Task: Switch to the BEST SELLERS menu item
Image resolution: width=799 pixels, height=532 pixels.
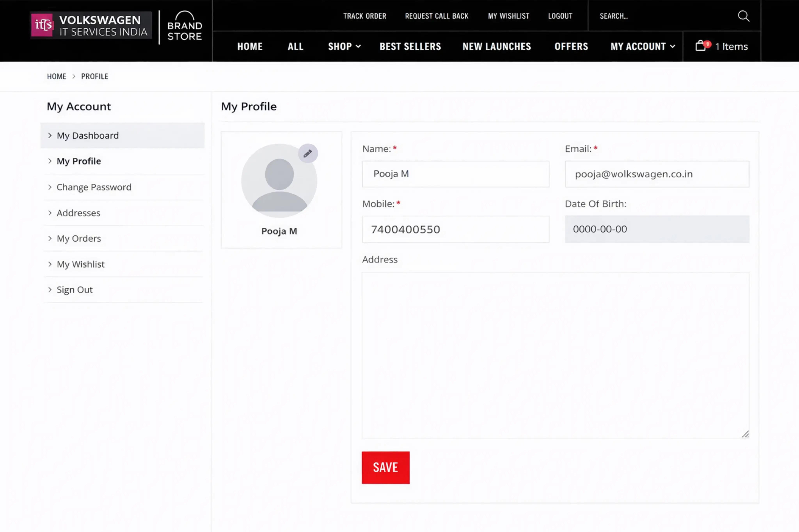Action: [410, 47]
